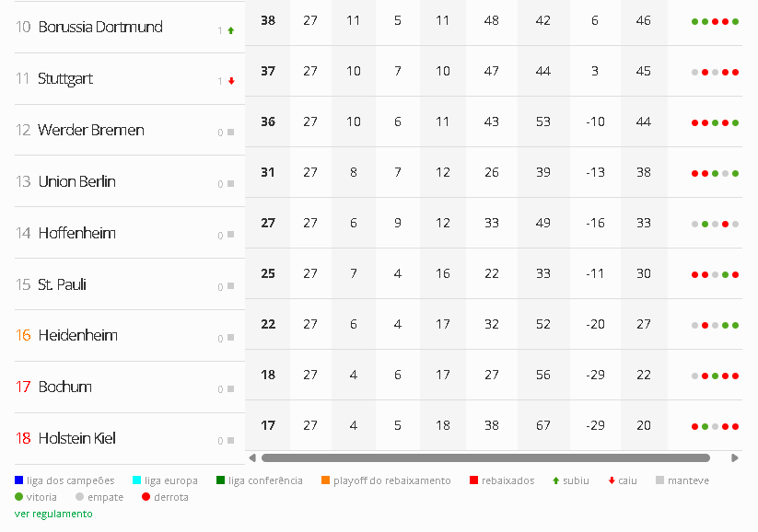This screenshot has height=532, width=758.
Task: Click St. Pauli's gray position indicator square
Action: coord(230,286)
